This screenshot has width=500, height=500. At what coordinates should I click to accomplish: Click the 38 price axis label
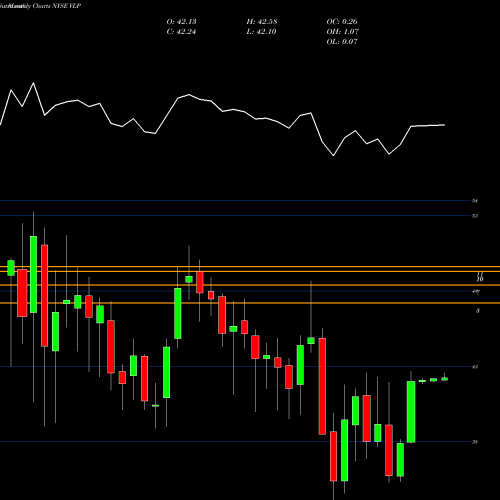point(475,442)
